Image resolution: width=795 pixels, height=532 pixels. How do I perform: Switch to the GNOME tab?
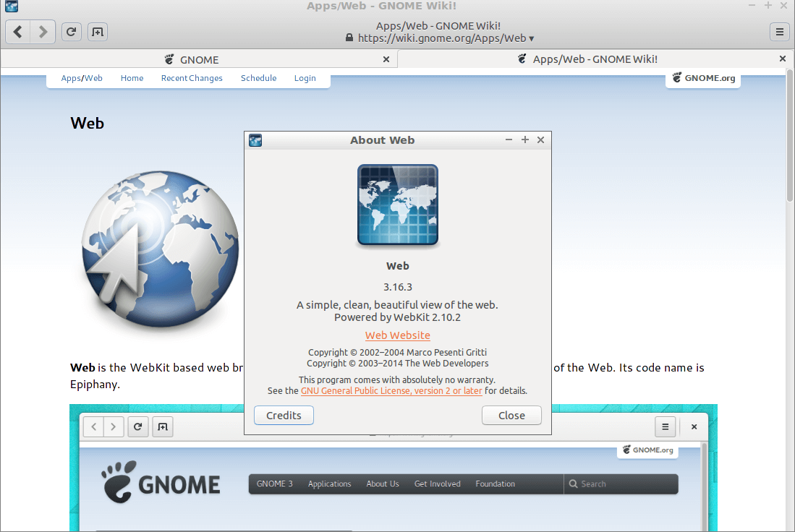click(x=199, y=59)
